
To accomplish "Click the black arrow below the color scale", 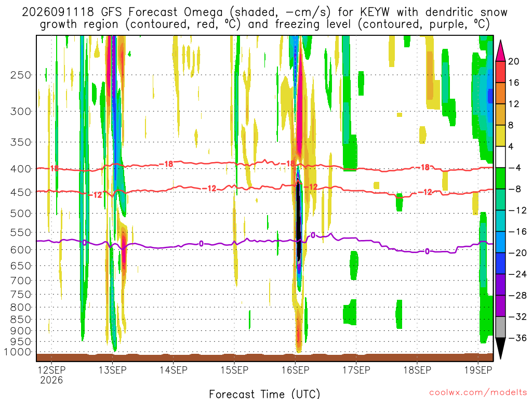I will pyautogui.click(x=501, y=349).
